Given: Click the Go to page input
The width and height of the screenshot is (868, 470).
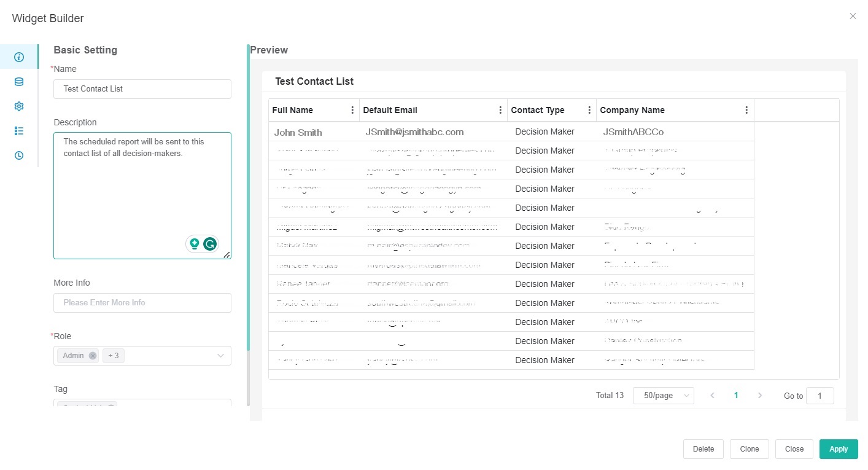Looking at the screenshot, I should pyautogui.click(x=820, y=396).
